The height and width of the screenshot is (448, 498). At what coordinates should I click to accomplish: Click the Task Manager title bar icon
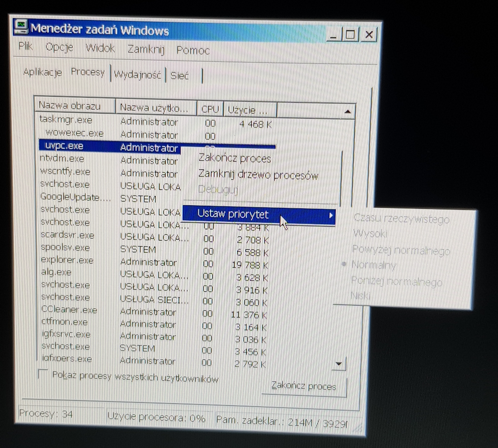tap(21, 27)
